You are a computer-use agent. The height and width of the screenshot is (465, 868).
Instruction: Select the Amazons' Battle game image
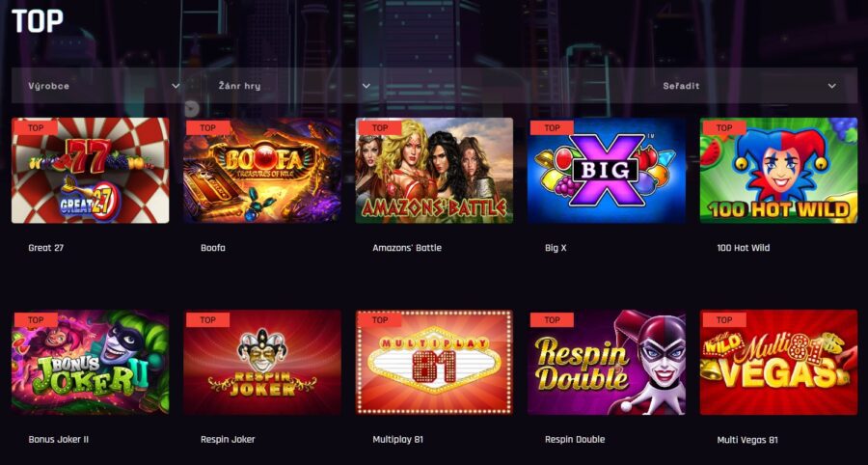pyautogui.click(x=435, y=171)
